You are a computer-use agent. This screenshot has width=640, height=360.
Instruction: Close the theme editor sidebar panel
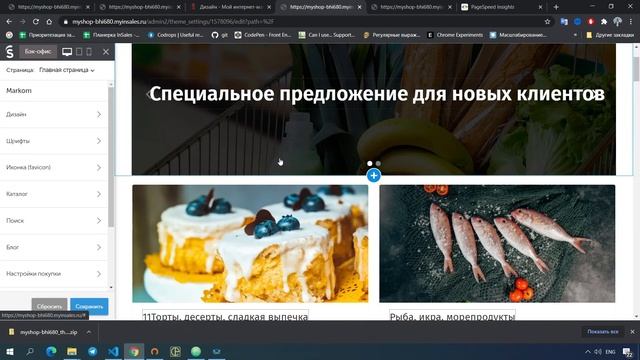coord(106,51)
